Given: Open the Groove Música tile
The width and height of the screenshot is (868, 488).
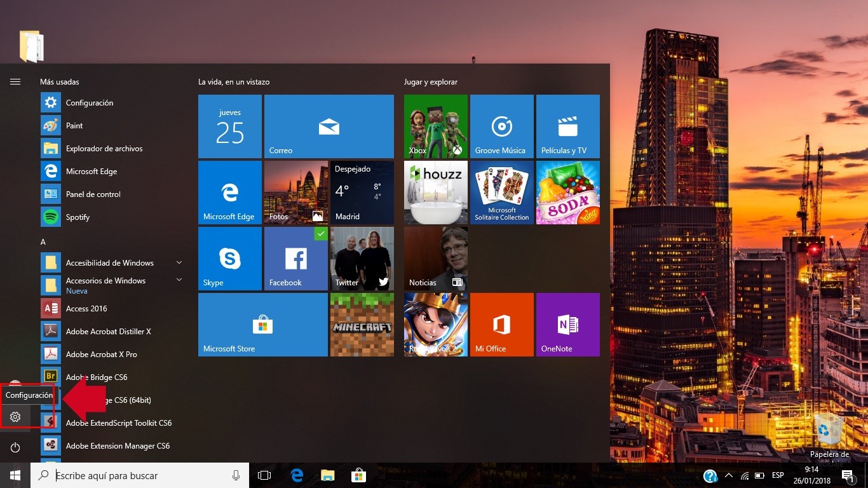Looking at the screenshot, I should pyautogui.click(x=501, y=126).
